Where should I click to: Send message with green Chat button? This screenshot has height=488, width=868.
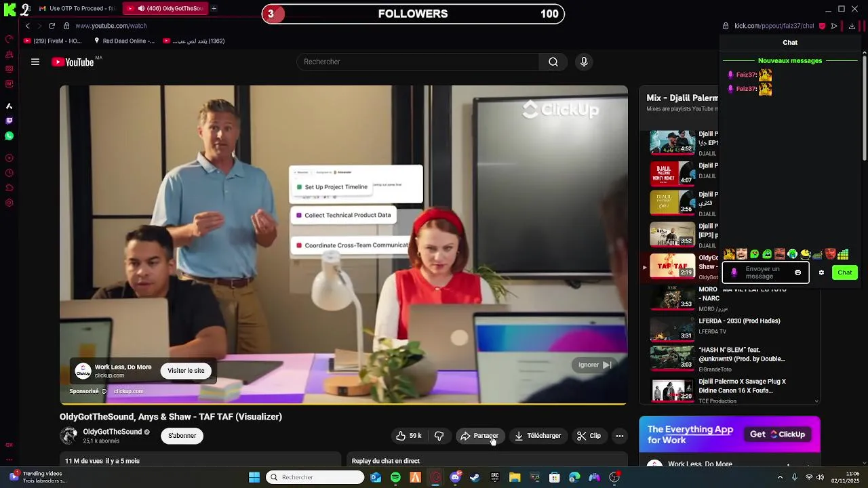tap(845, 272)
